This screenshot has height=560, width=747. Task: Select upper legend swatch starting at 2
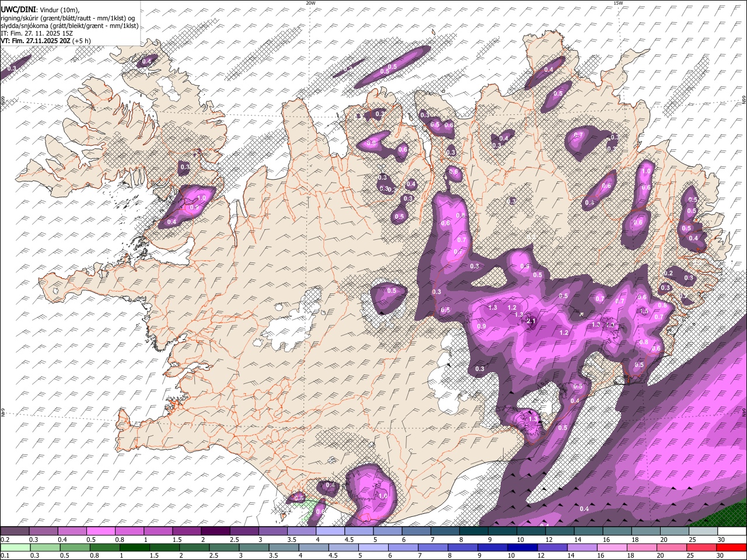pos(215,531)
